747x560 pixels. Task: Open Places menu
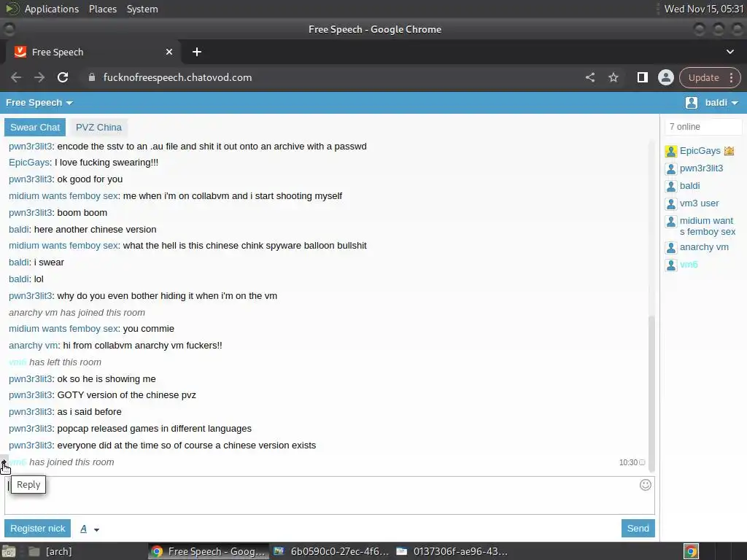click(x=103, y=9)
